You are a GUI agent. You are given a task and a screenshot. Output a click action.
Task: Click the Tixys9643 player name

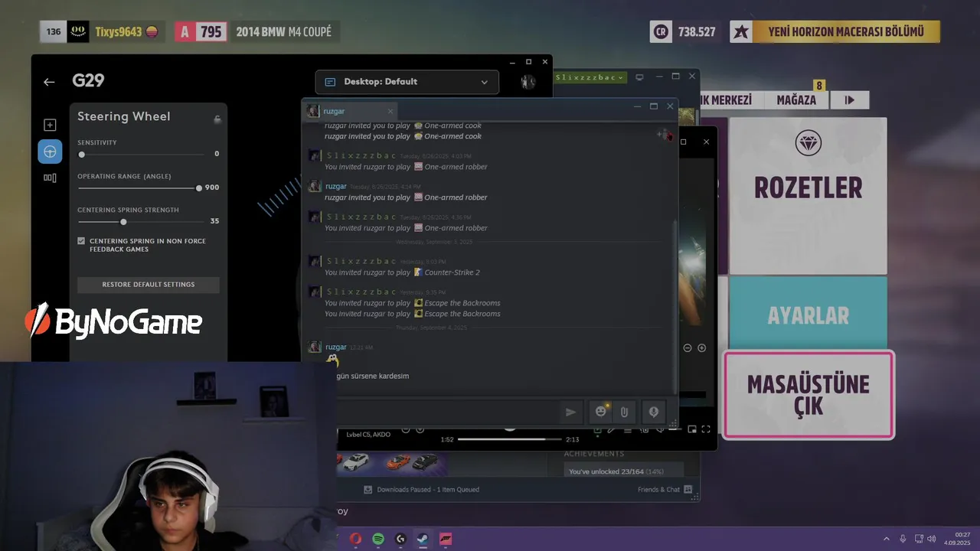point(118,32)
